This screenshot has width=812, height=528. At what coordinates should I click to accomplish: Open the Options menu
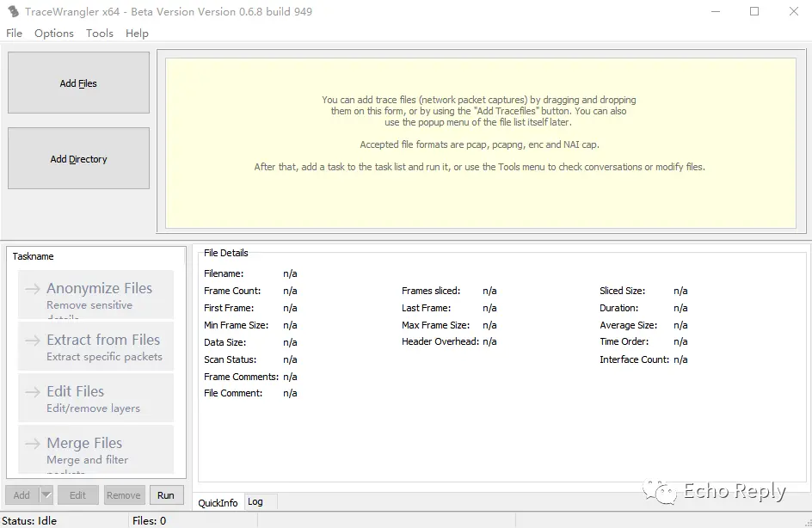point(54,34)
